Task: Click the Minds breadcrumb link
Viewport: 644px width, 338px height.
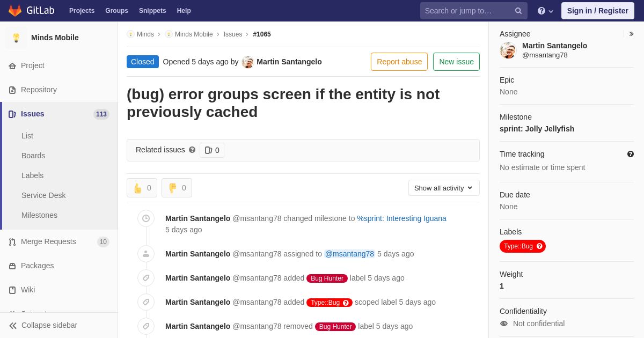Action: tap(145, 34)
